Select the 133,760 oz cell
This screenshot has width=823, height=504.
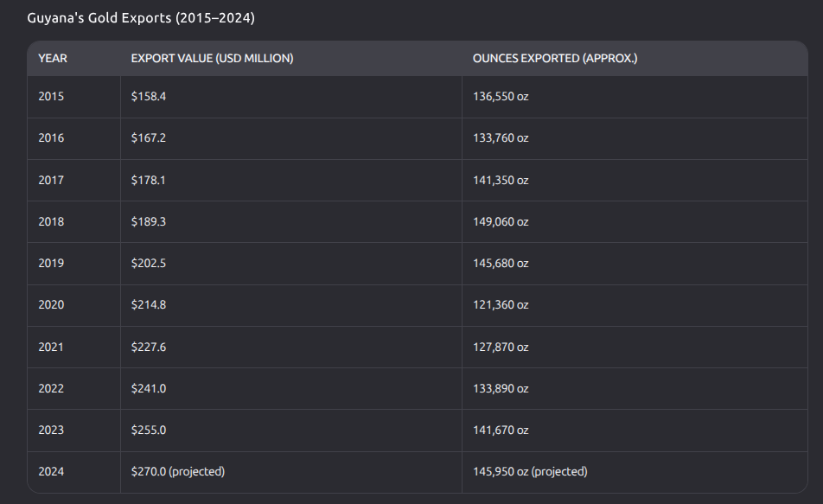pos(501,138)
